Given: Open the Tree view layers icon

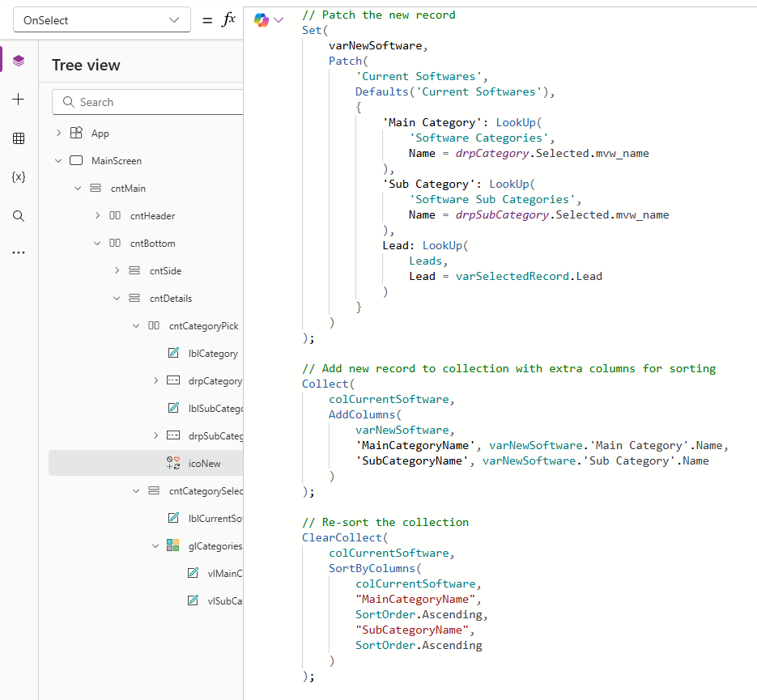Looking at the screenshot, I should point(19,61).
